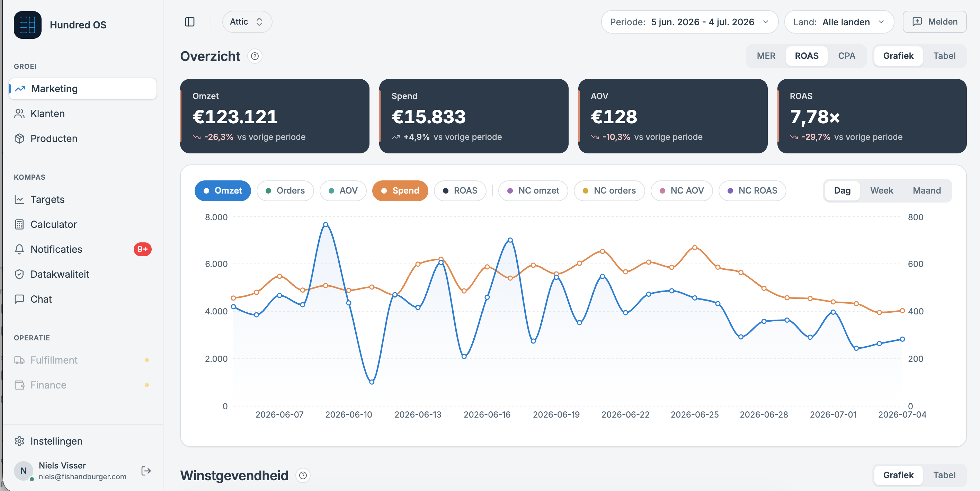This screenshot has height=491, width=980.
Task: Open the Attic workspace switcher
Action: [247, 22]
